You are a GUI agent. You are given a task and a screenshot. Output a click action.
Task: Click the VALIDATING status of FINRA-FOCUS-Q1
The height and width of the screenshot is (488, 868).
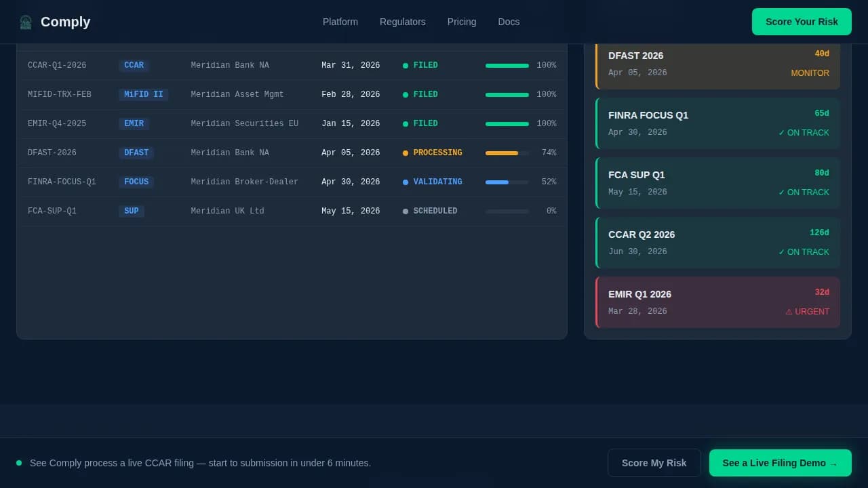pos(433,182)
